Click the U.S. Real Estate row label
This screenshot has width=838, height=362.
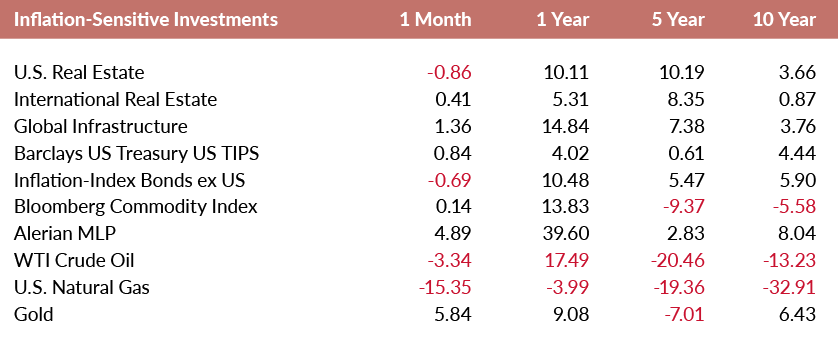(x=79, y=72)
